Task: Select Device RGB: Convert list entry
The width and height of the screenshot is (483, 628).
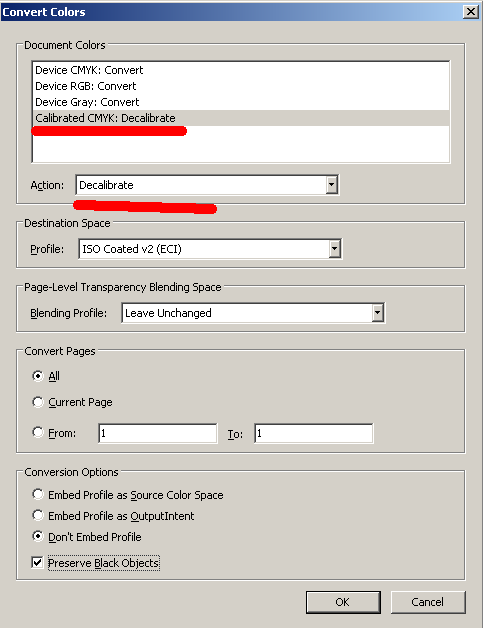Action: 242,86
